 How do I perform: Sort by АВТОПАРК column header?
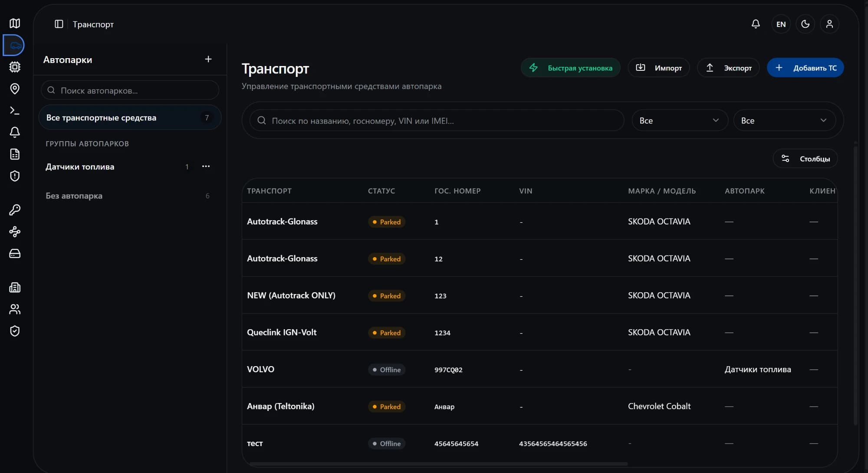click(745, 191)
